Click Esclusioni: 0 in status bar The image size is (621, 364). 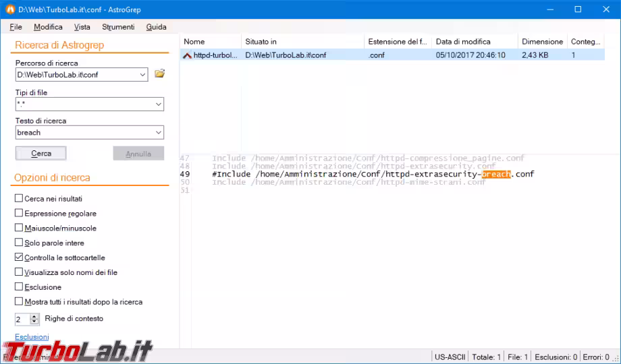click(x=556, y=357)
